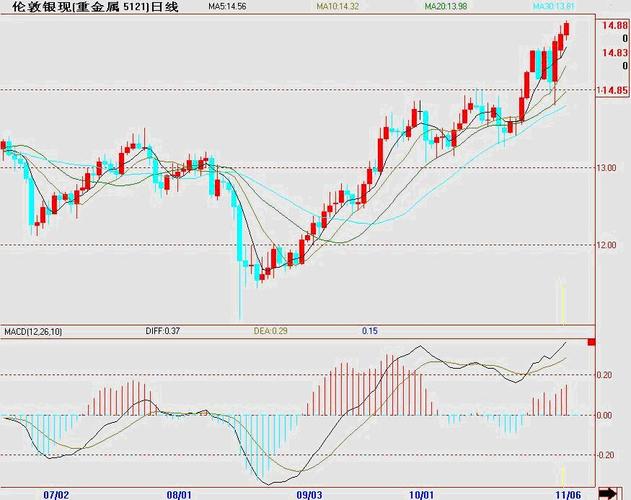The height and width of the screenshot is (500, 631).
Task: Click the right arrow scroll button
Action: 607,492
